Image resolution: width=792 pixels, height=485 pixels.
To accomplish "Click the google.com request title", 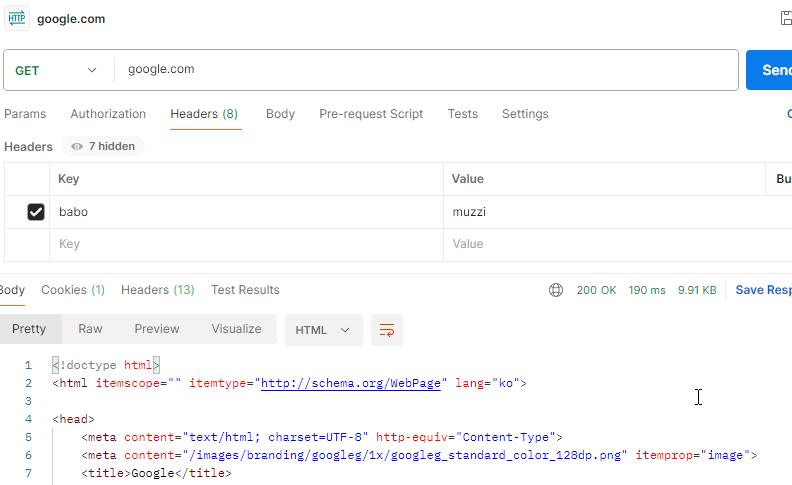I will (x=71, y=19).
